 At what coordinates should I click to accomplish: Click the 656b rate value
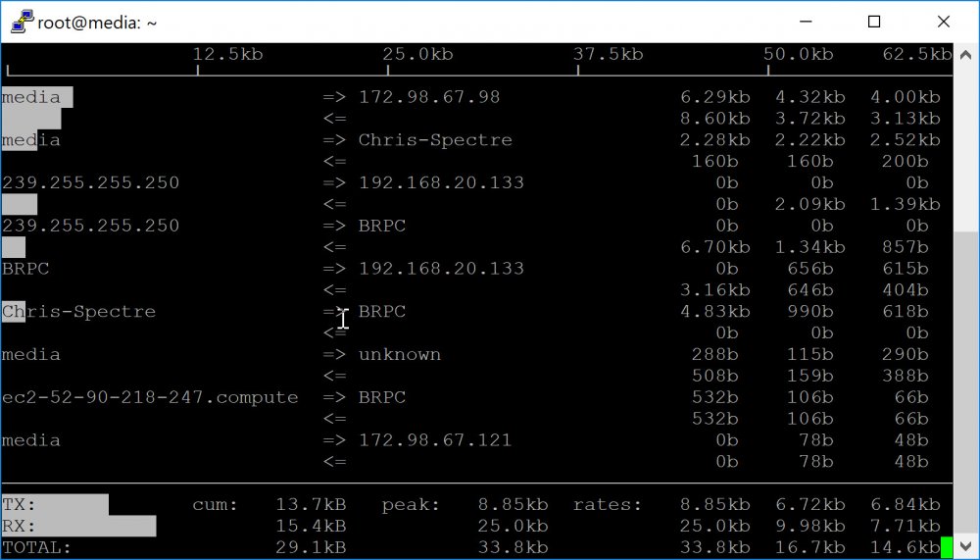click(810, 269)
